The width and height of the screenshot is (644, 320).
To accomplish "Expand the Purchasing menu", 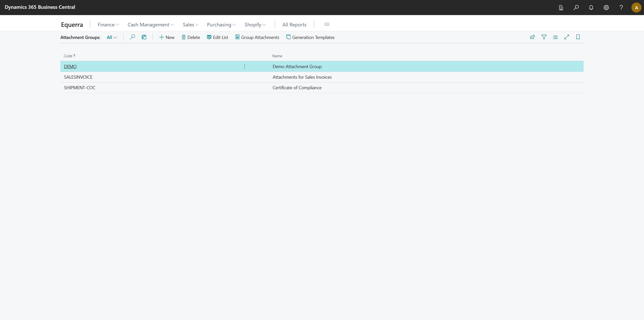I will click(221, 25).
